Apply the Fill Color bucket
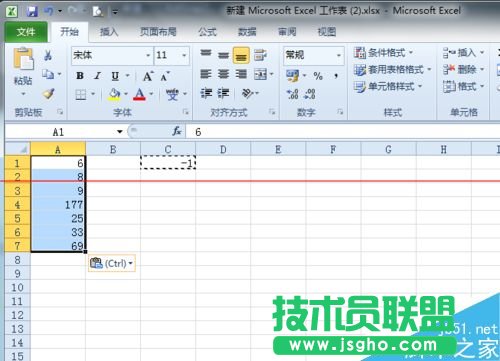The width and height of the screenshot is (500, 361). click(x=114, y=94)
